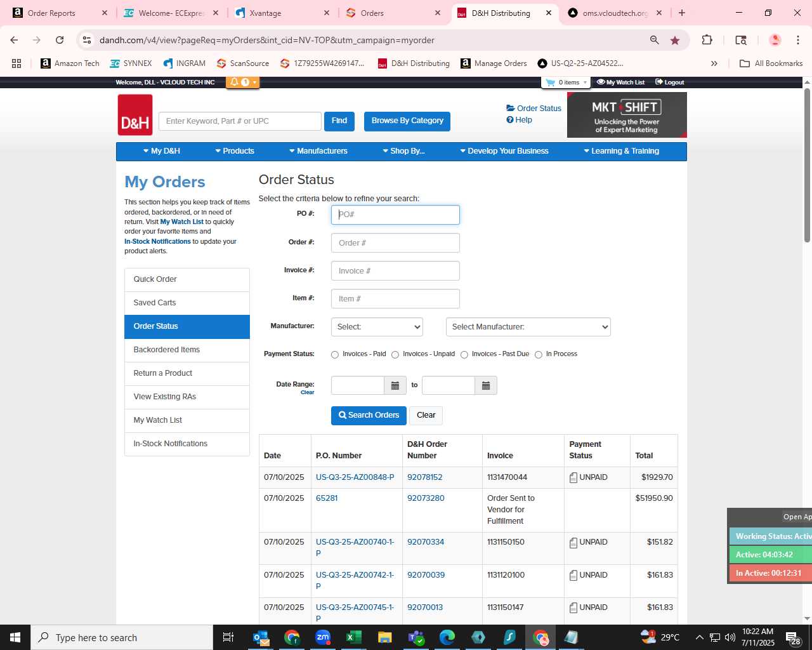Expand Develop Your Business menu
The image size is (812, 650).
click(504, 151)
